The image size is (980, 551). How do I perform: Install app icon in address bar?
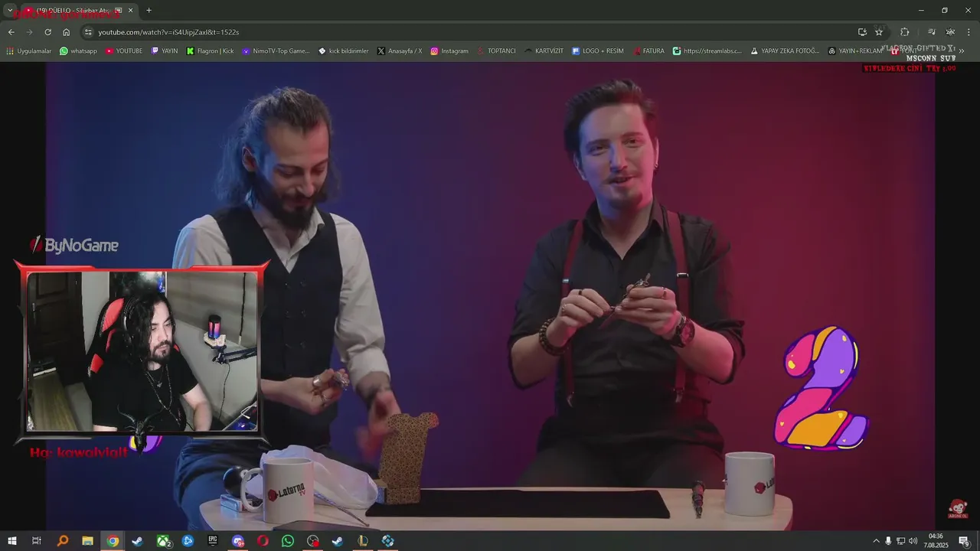[x=862, y=32]
